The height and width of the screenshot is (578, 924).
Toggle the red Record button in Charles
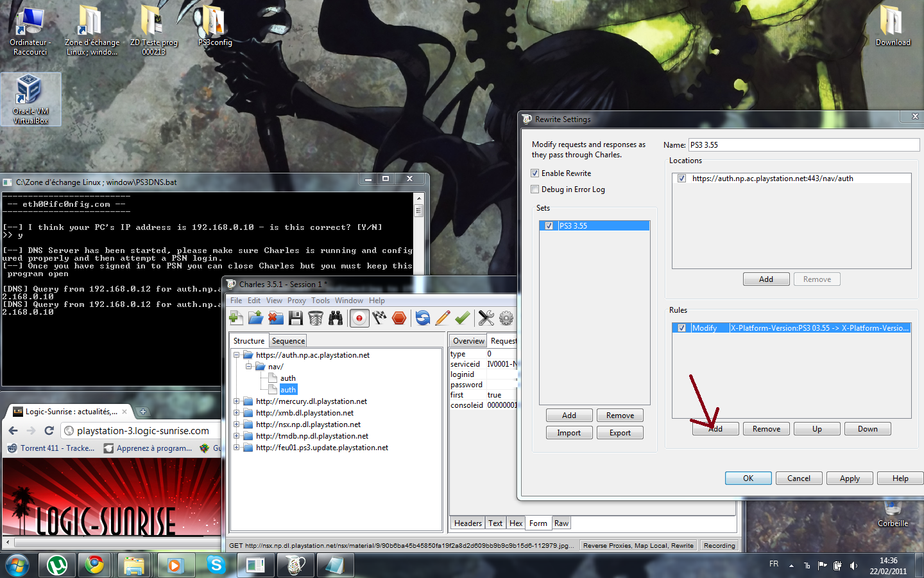tap(359, 318)
